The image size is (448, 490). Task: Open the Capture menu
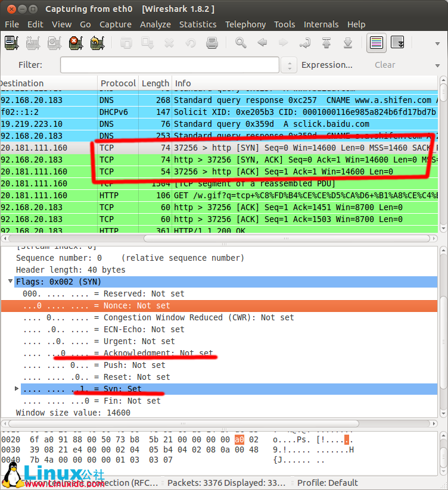116,24
